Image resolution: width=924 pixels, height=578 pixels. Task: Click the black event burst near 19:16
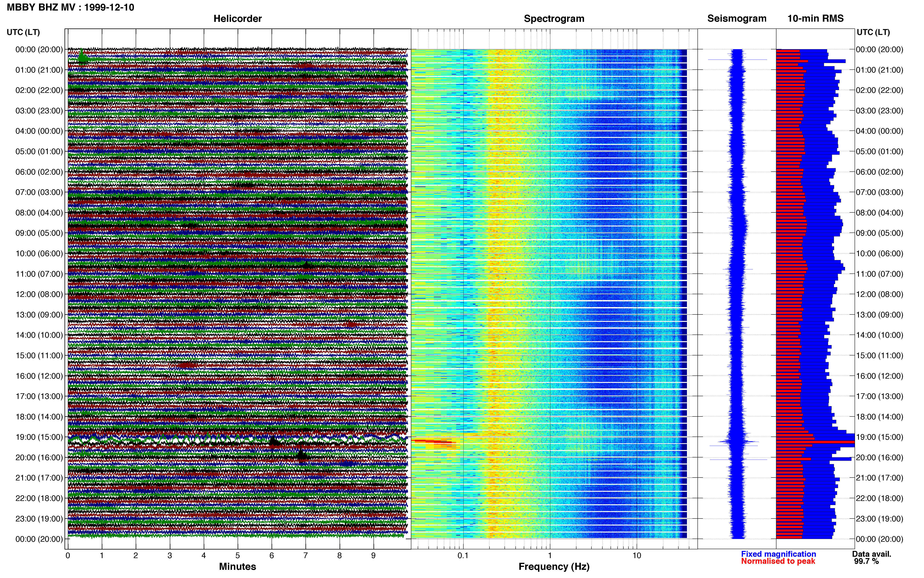[x=274, y=441]
